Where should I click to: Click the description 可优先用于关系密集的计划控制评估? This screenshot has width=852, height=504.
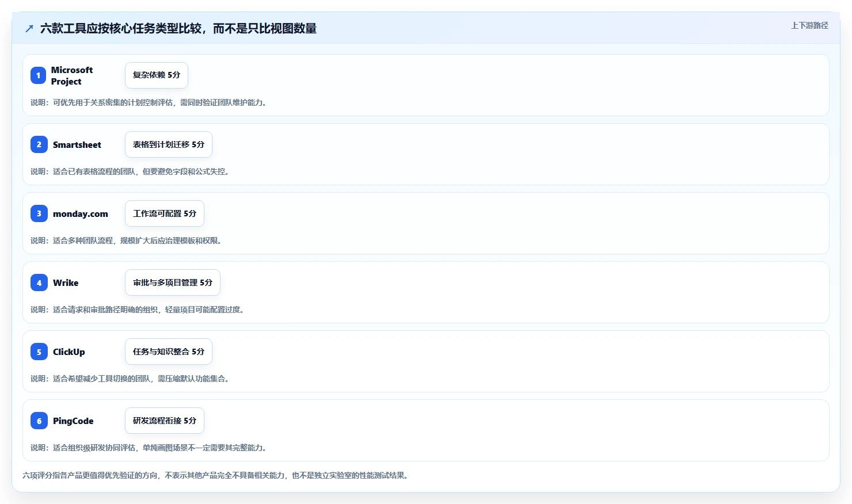tap(113, 102)
